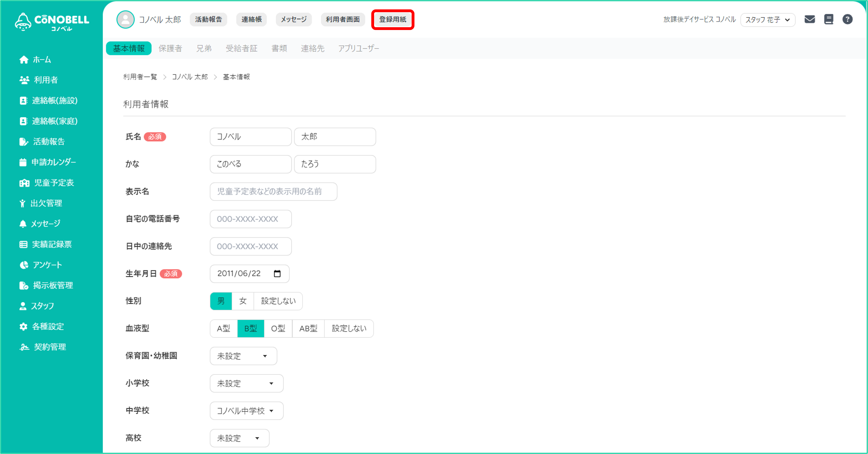
Task: Click the 連絡帳(施設) notebook icon
Action: click(x=23, y=100)
